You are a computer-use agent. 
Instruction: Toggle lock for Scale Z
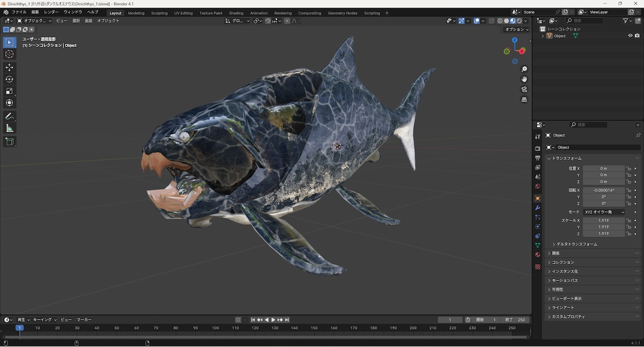629,233
